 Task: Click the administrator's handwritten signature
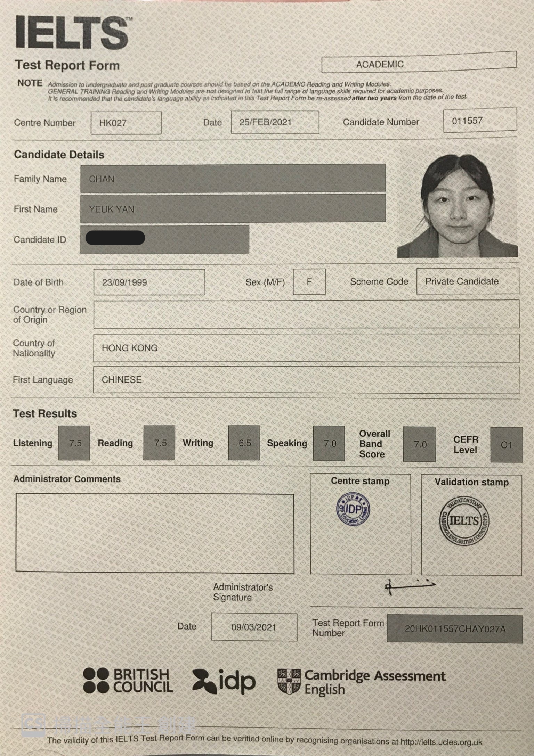click(x=409, y=586)
